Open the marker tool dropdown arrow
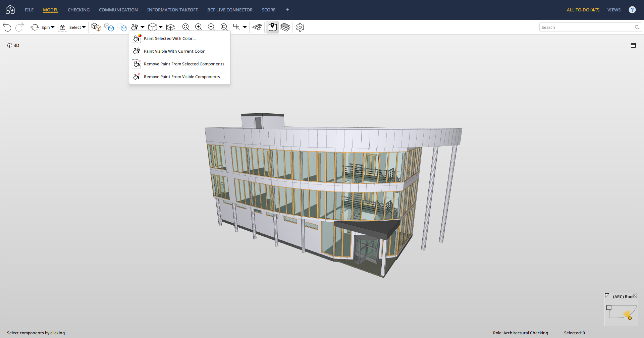 (x=245, y=27)
